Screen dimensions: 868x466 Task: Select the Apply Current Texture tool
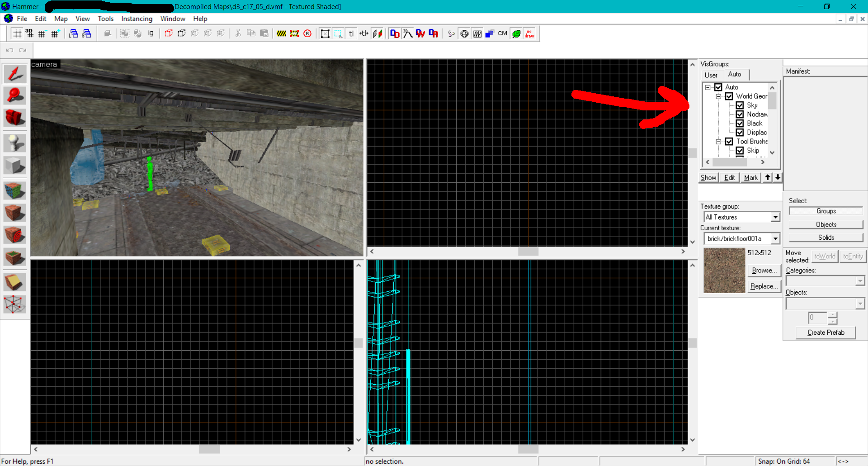coord(15,213)
